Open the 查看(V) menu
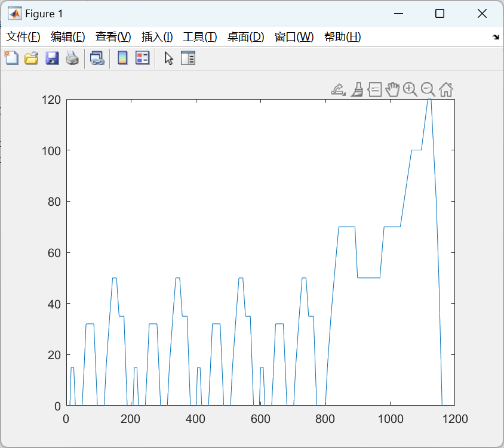The height and width of the screenshot is (448, 504). (113, 37)
